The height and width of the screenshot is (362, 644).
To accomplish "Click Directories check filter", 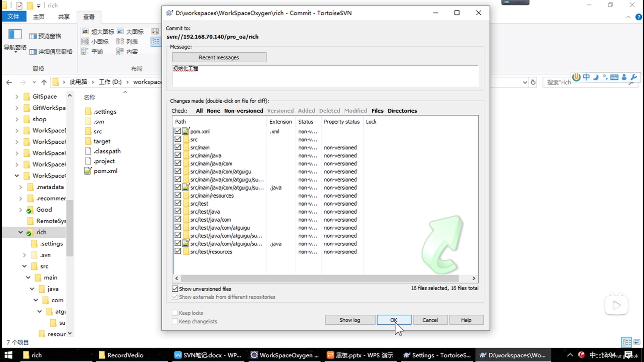I will (402, 111).
